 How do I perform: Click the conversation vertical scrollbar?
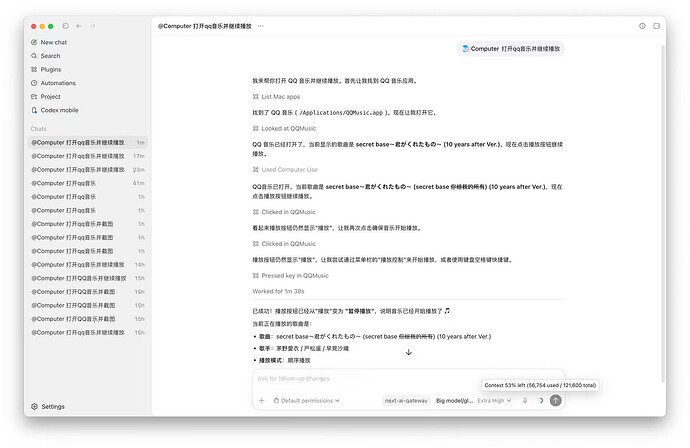point(663,213)
